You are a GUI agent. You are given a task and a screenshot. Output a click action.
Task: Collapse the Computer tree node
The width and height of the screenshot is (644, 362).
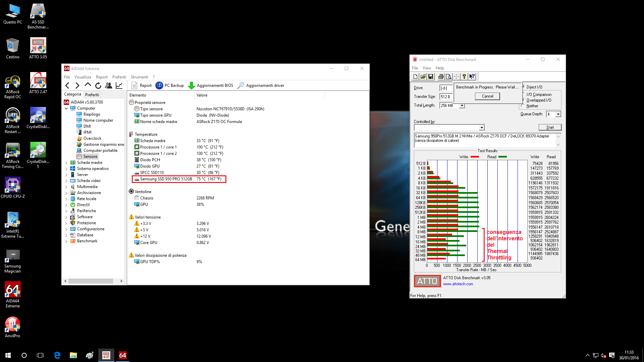pos(66,108)
